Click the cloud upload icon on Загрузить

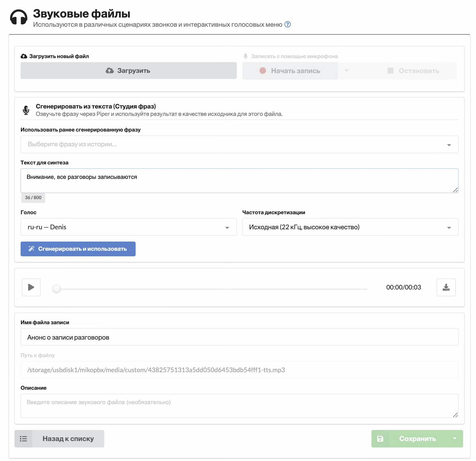coord(110,71)
